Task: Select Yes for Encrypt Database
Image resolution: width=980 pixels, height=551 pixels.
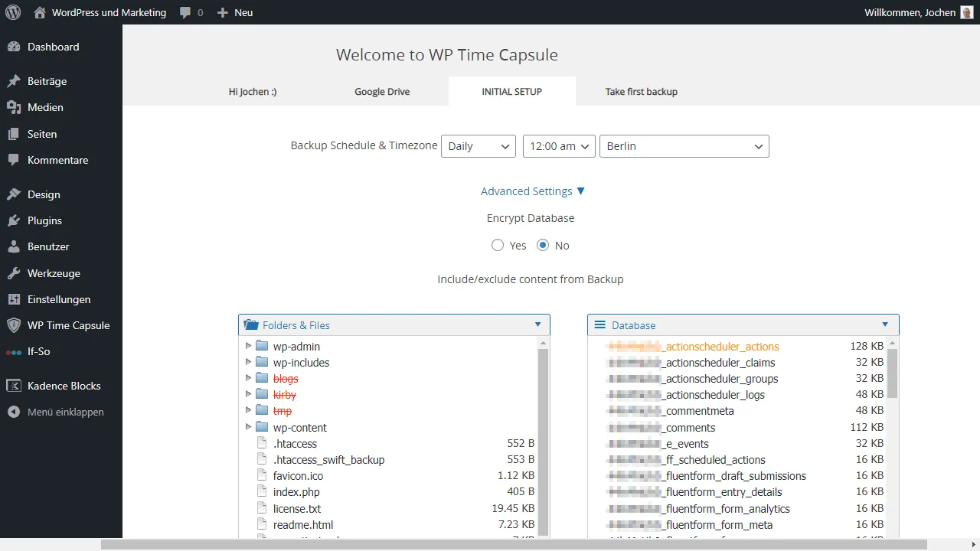Action: click(x=498, y=245)
